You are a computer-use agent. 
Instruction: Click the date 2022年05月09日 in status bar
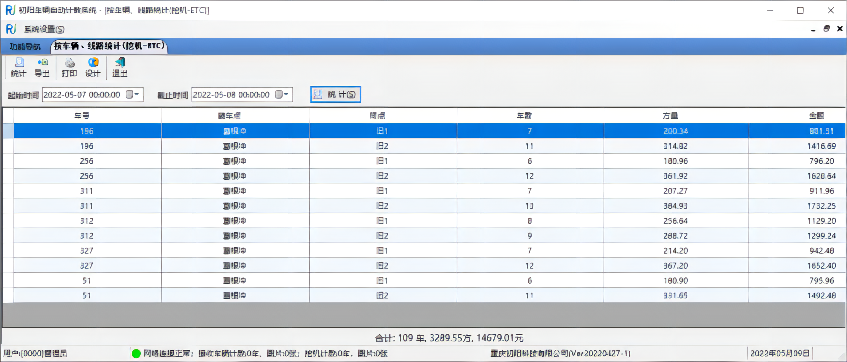781,353
